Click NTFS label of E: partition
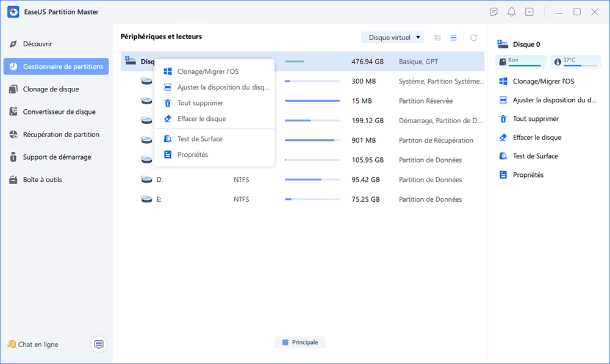 pyautogui.click(x=241, y=199)
